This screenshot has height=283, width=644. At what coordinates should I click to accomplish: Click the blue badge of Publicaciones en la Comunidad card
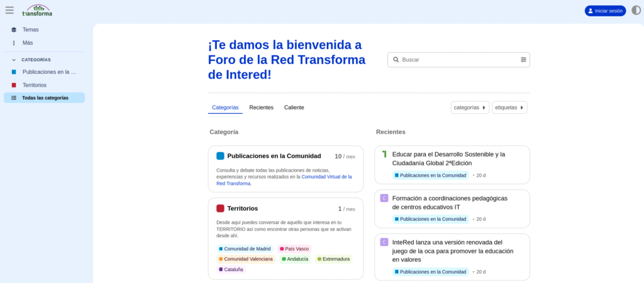(x=220, y=156)
